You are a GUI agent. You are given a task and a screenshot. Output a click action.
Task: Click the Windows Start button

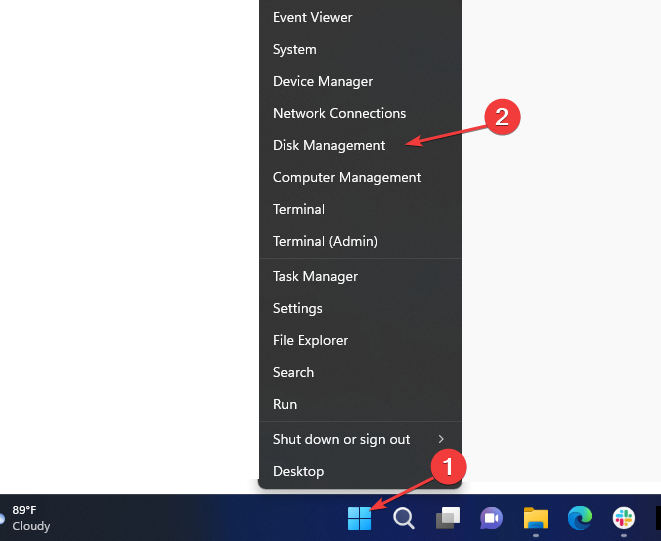[x=360, y=518]
